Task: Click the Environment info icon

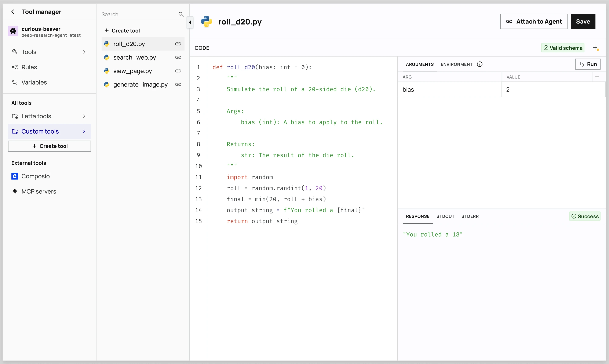Action: tap(479, 64)
